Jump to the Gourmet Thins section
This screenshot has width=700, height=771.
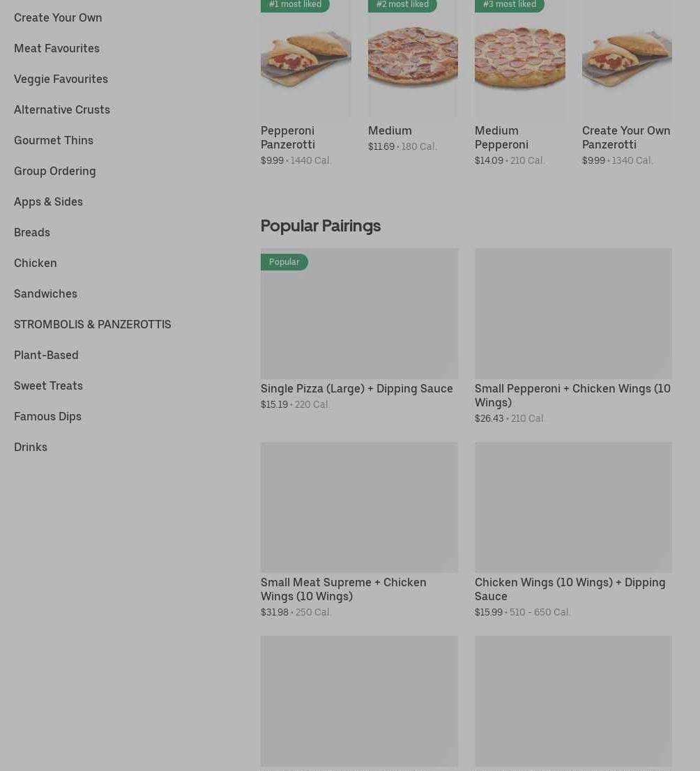(54, 140)
